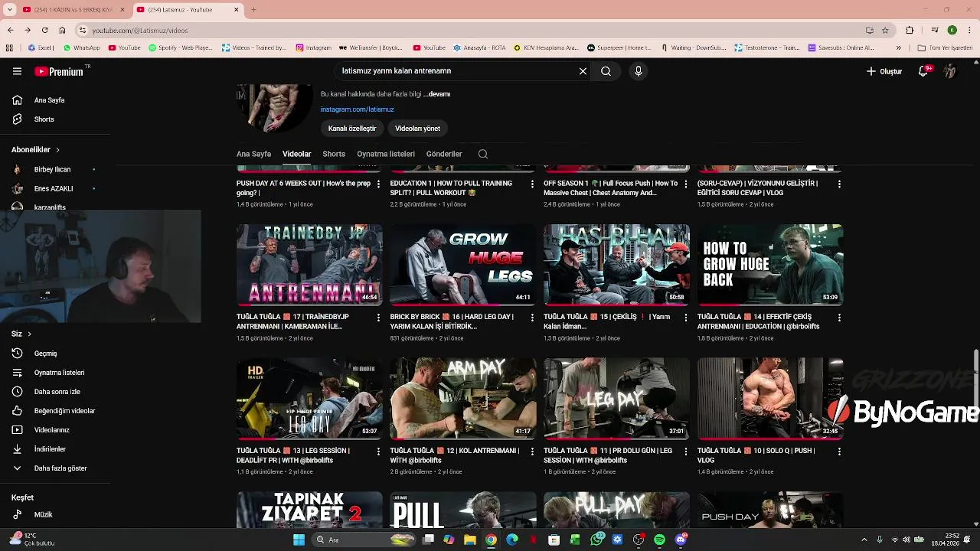
Task: Switch to channel Ana Sayfa tab
Action: pyautogui.click(x=253, y=154)
